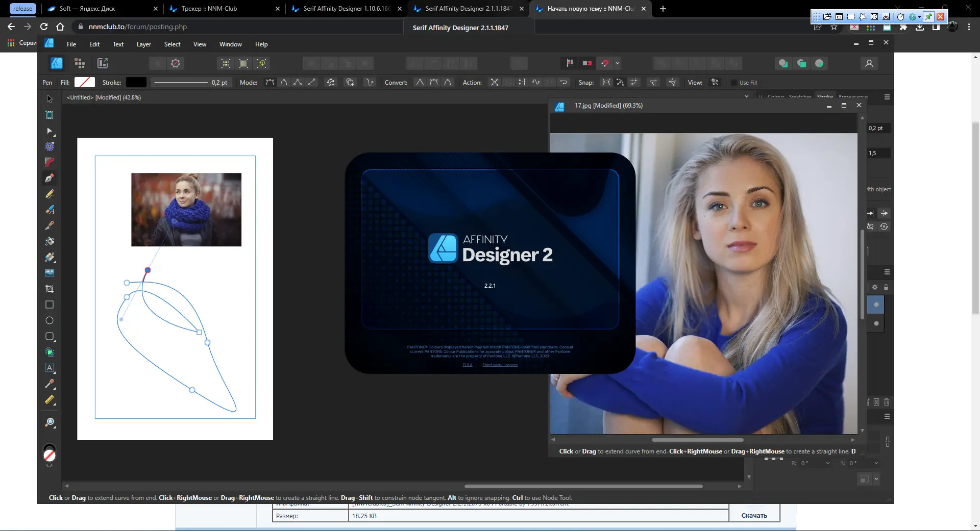Click the black Stroke colour swatch
Screen dimensions: 980x531
[x=136, y=82]
